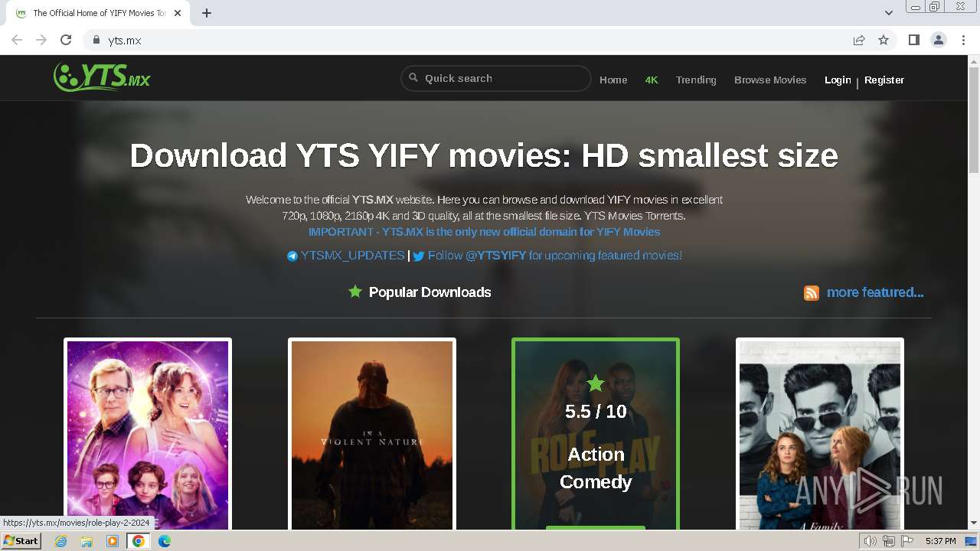Click the scrollbar down arrow

[973, 523]
